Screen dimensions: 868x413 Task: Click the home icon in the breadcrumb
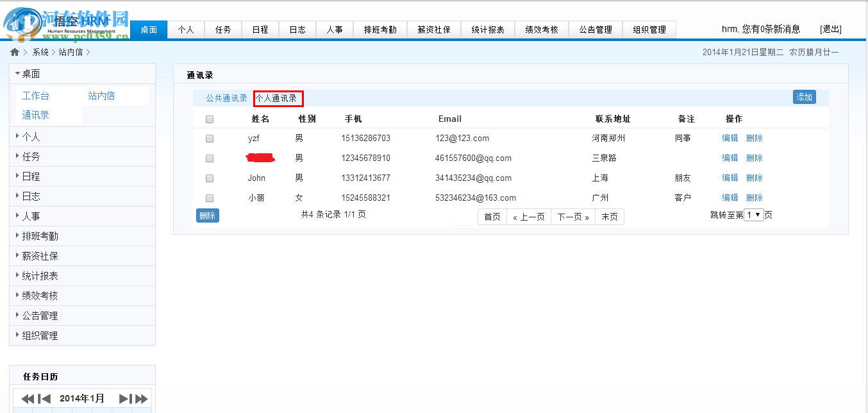[x=14, y=51]
